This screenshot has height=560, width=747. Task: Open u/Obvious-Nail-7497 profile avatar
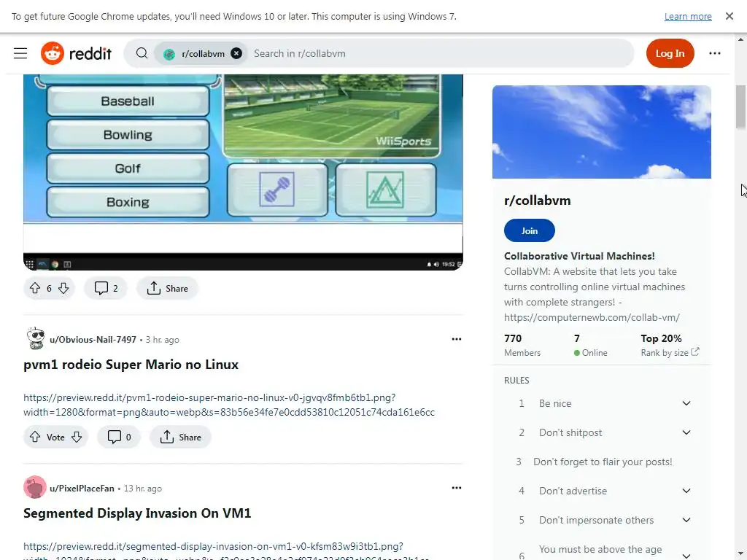(x=35, y=338)
